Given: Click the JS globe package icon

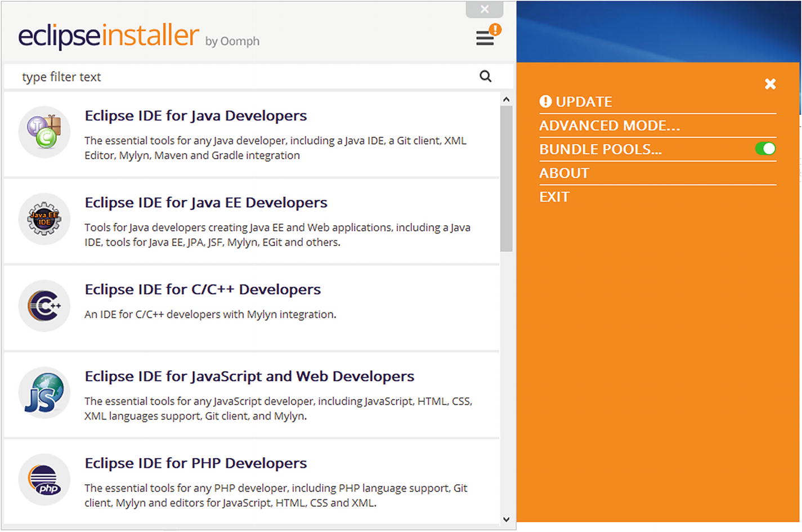Looking at the screenshot, I should (44, 392).
